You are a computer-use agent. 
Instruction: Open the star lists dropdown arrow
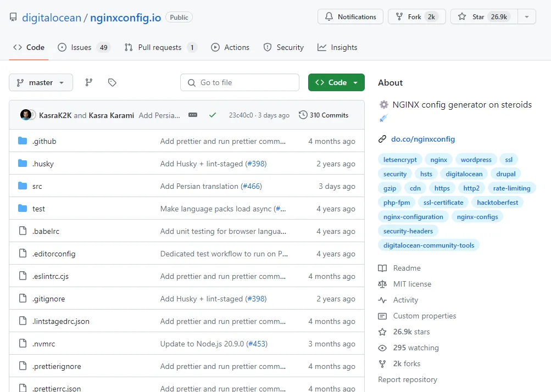(x=527, y=16)
